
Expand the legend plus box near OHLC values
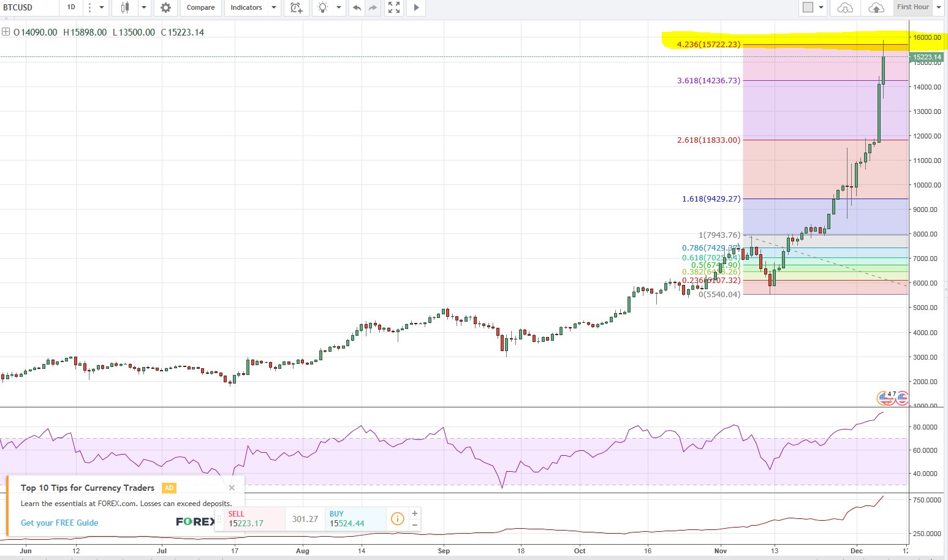(x=6, y=32)
